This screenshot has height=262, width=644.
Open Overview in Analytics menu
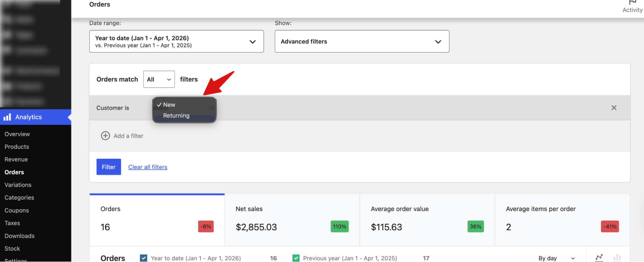[17, 134]
